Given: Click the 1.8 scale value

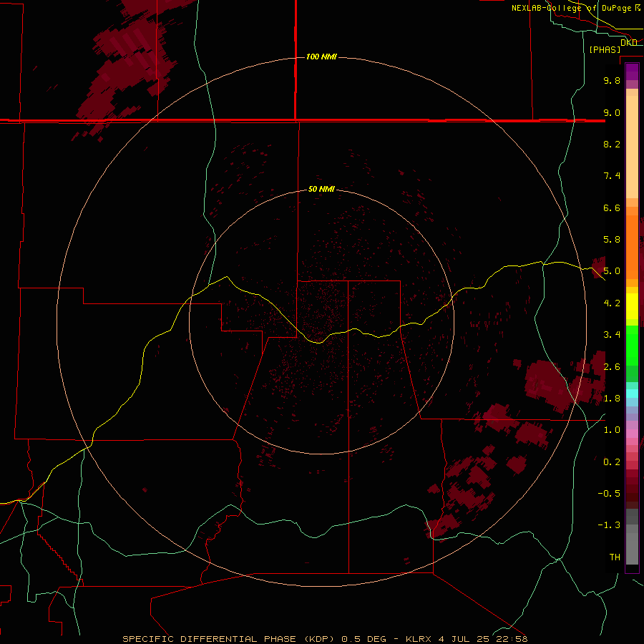Looking at the screenshot, I should coord(612,399).
